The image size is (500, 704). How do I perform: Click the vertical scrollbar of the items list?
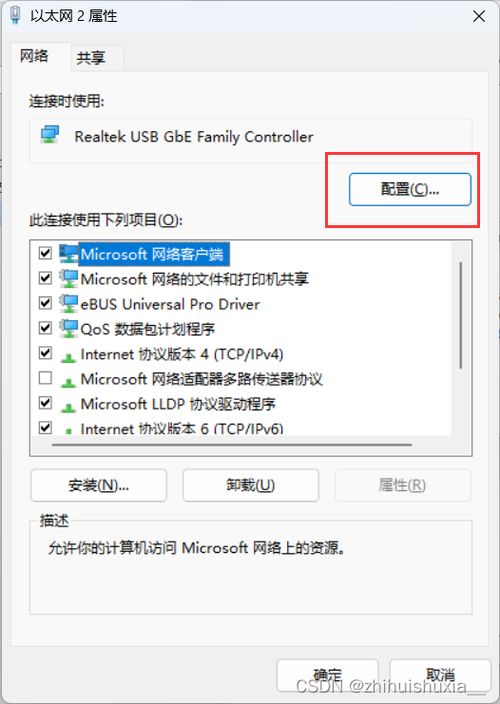pyautogui.click(x=461, y=316)
